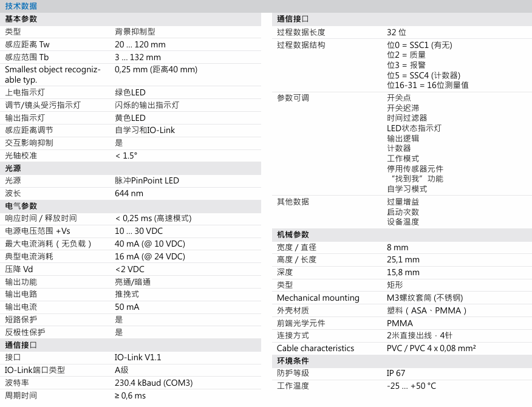The height and width of the screenshot is (407, 532).
Task: Click the '位5 = SSC4 (计数器)' line
Action: coord(424,75)
